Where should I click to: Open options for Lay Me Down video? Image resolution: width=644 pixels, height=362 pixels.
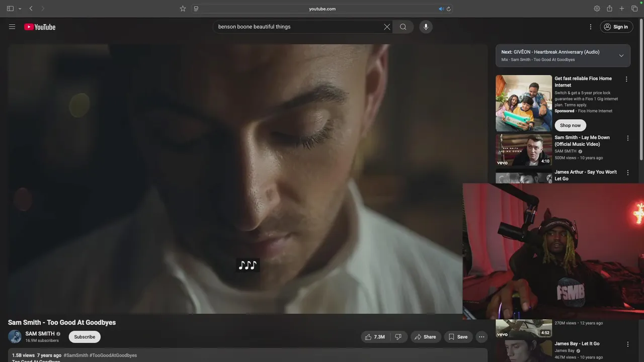click(x=627, y=138)
